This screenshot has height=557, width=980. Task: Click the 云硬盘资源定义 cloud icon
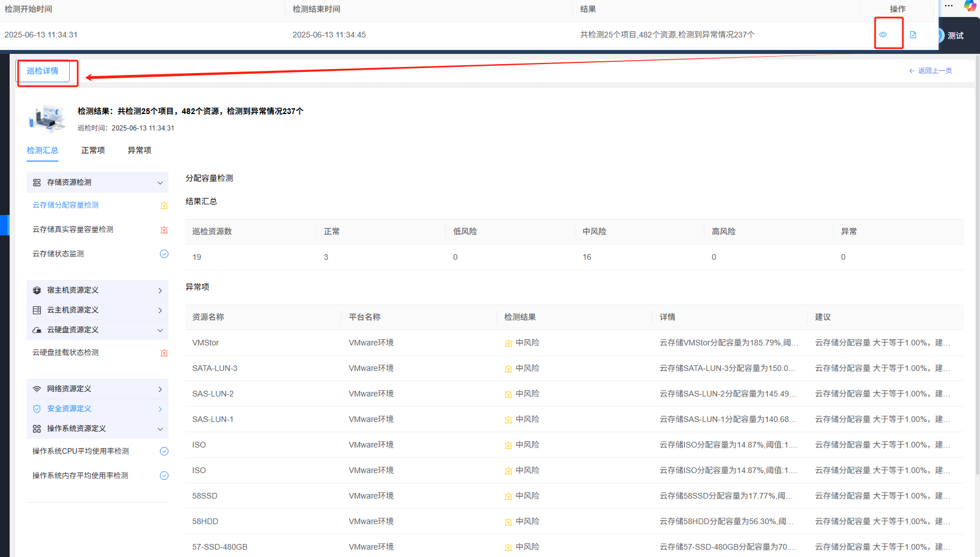coord(37,330)
